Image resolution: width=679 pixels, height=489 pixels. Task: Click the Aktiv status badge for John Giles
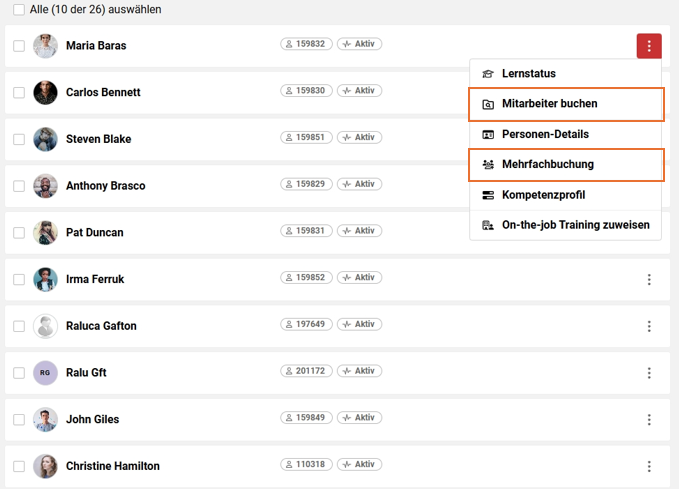coord(359,418)
